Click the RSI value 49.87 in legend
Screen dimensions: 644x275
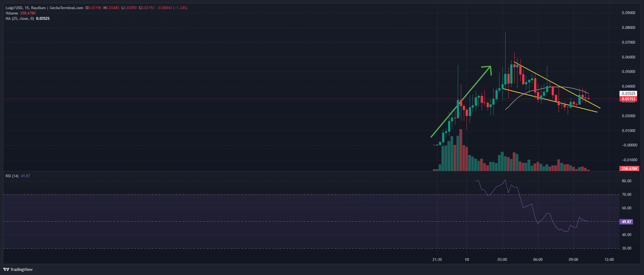(x=25, y=176)
